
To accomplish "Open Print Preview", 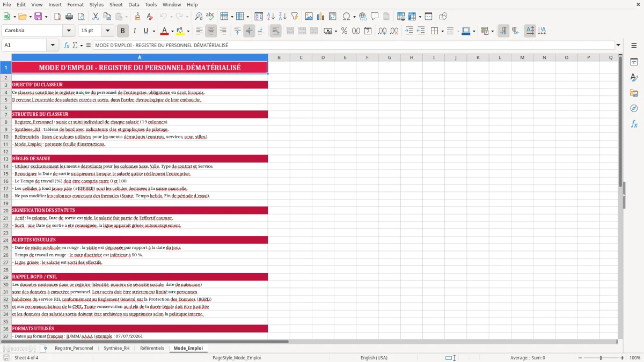I will click(x=80, y=17).
